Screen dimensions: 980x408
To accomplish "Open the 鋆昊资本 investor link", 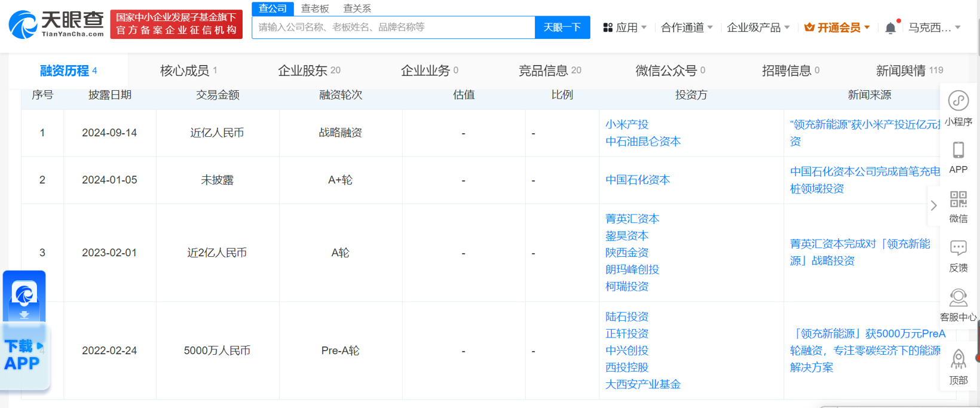I will [627, 236].
